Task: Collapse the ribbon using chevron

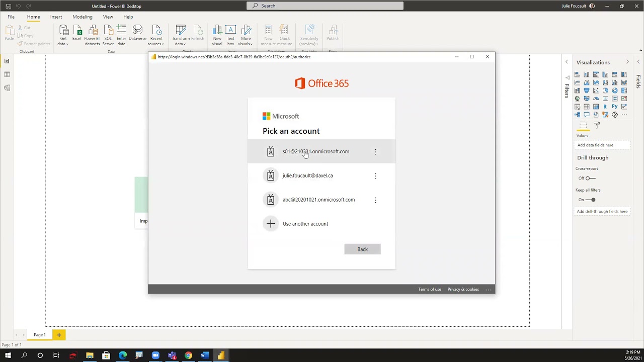Action: click(640, 50)
